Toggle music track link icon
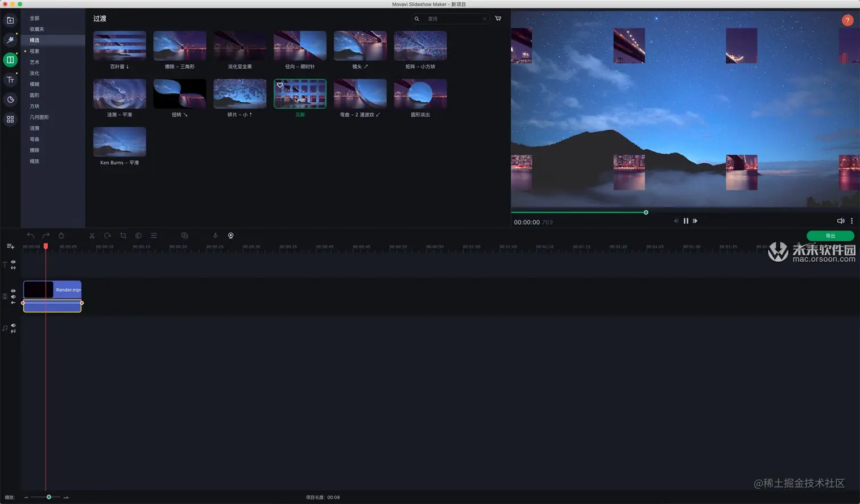This screenshot has height=504, width=860. pos(13,331)
